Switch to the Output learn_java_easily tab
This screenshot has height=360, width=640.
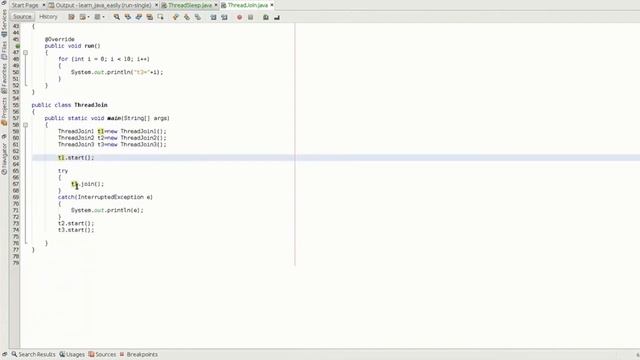[x=100, y=5]
